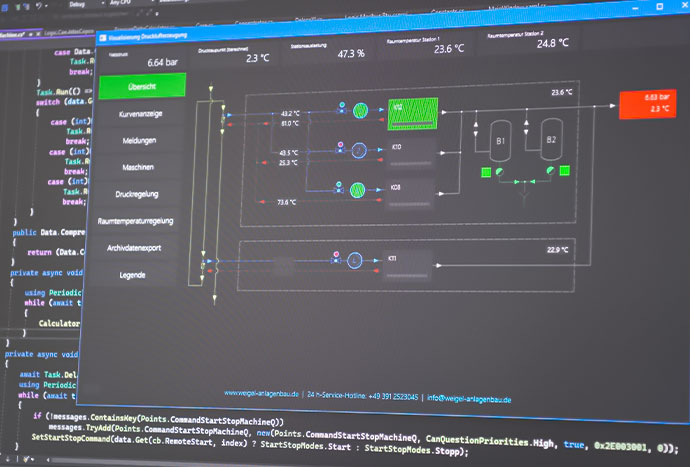690x467 pixels.
Task: Open the Übersicht overview page
Action: (141, 87)
